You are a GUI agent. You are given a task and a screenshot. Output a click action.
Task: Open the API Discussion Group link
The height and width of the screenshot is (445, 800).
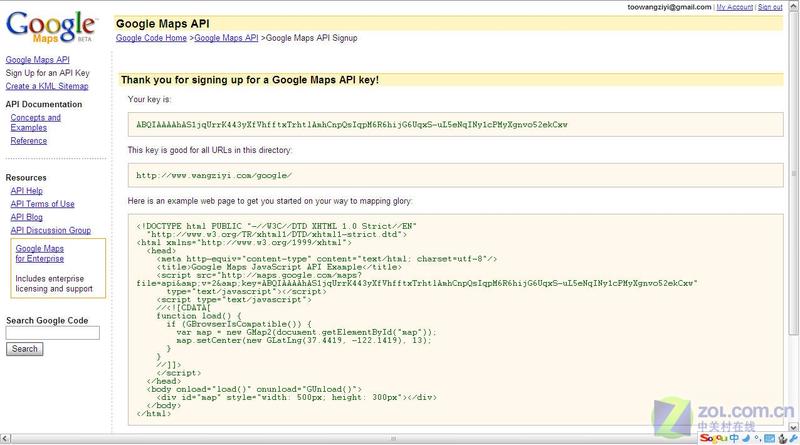51,231
